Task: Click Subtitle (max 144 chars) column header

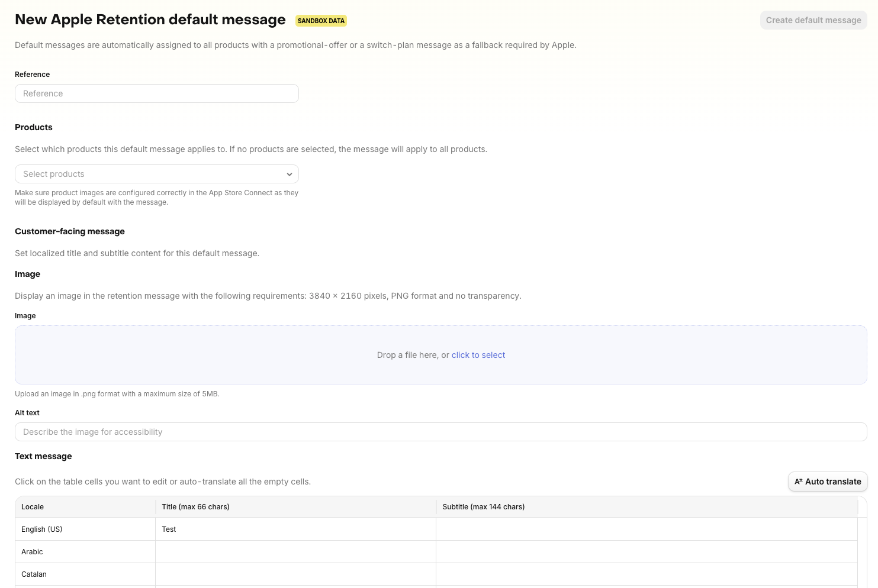Action: pos(483,507)
